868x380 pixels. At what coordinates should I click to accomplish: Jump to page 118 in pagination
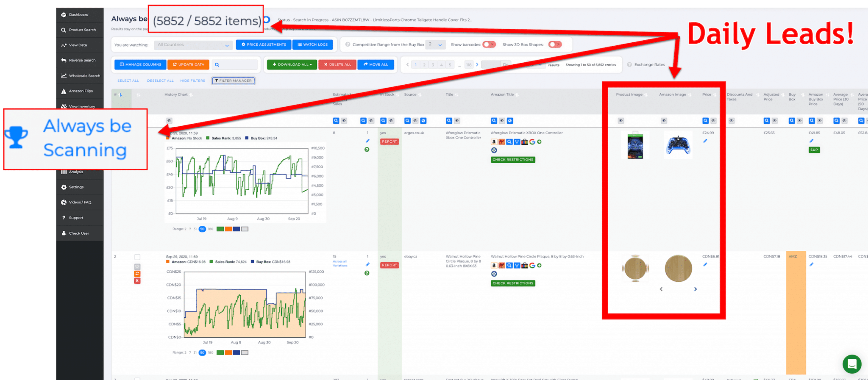pos(469,65)
